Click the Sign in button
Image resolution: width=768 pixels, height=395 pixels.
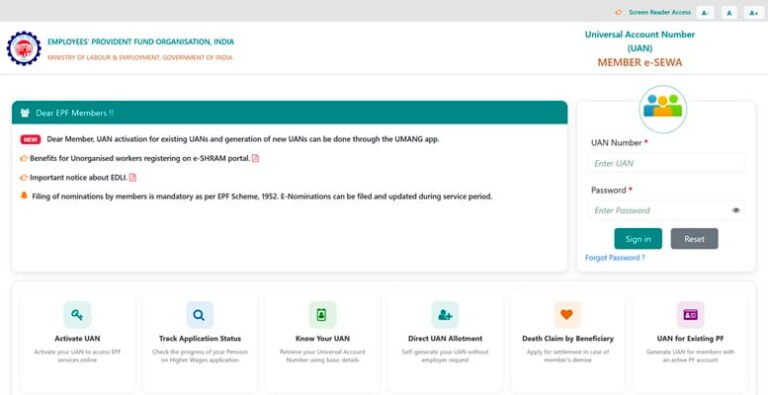coord(638,239)
